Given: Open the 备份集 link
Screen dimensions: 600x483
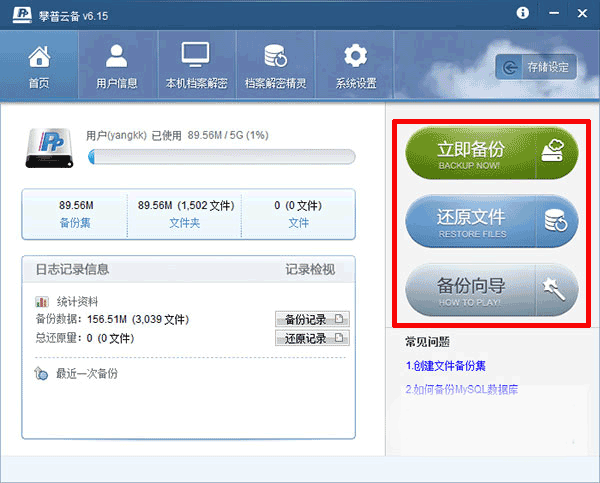Looking at the screenshot, I should point(75,223).
